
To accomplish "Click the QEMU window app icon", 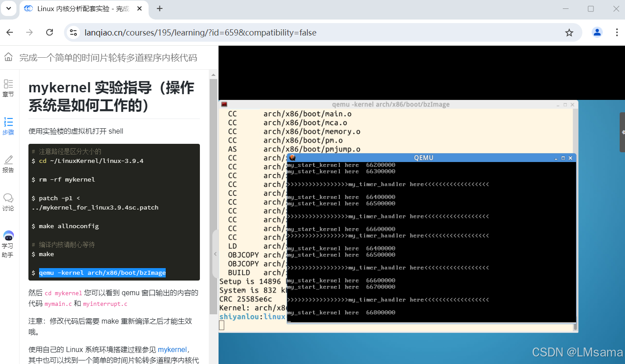I will point(292,158).
